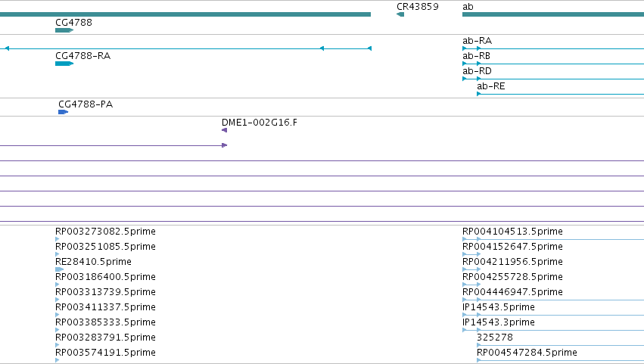Select the RP004446947.5prime EST label
Viewport: 644px width, 364px height.
click(512, 291)
